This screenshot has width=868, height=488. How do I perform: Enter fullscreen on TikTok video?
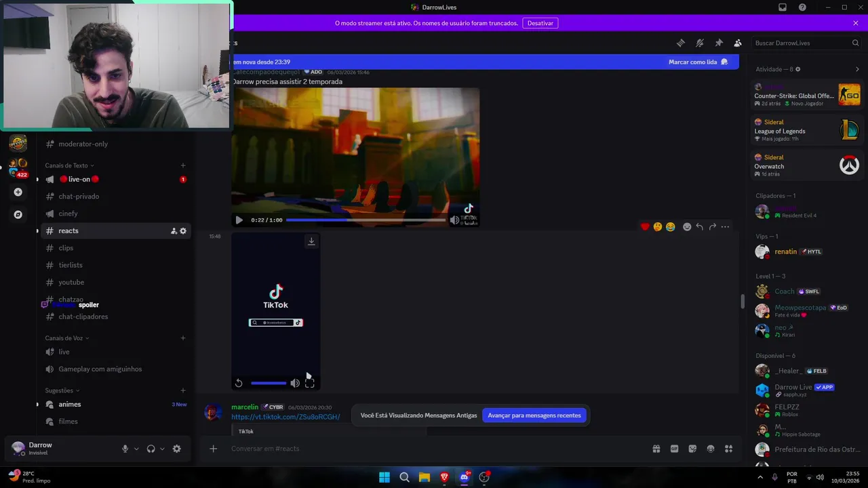tap(310, 383)
